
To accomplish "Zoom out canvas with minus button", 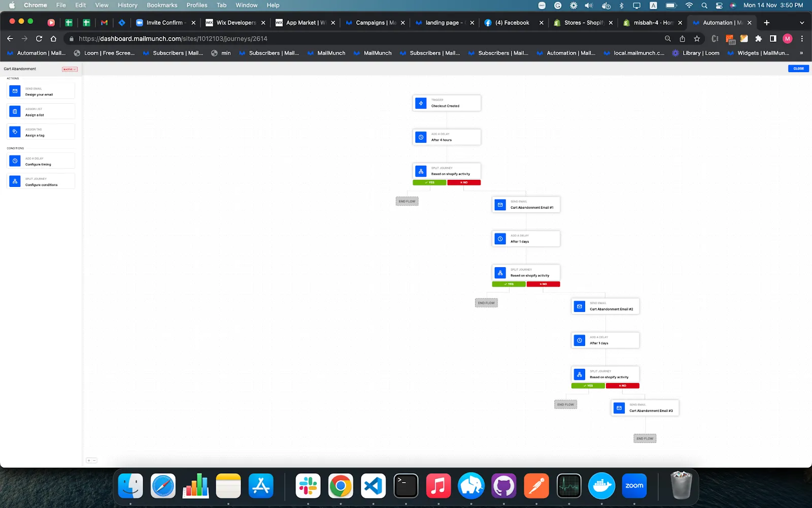I will pos(94,461).
